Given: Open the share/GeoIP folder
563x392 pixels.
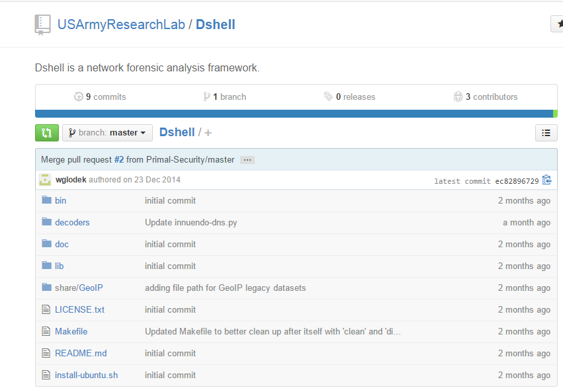Looking at the screenshot, I should tap(79, 288).
